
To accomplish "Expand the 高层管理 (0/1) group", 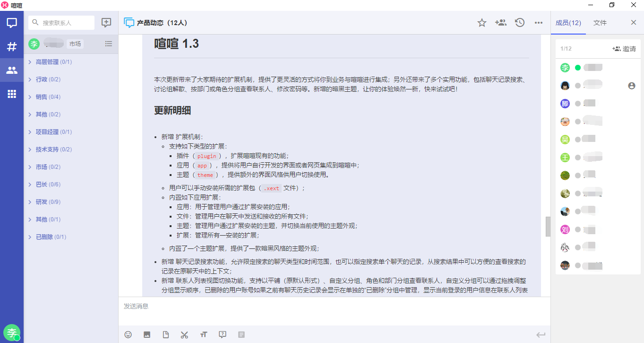I will (x=71, y=62).
